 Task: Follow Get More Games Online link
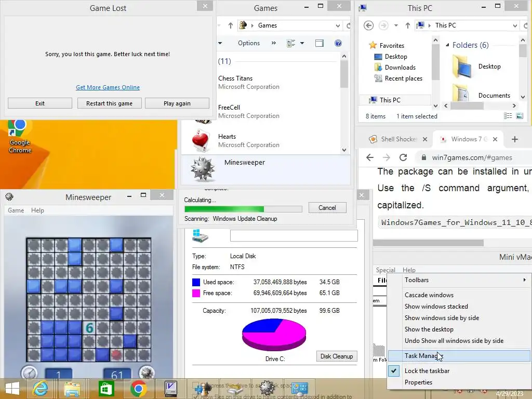tap(108, 87)
